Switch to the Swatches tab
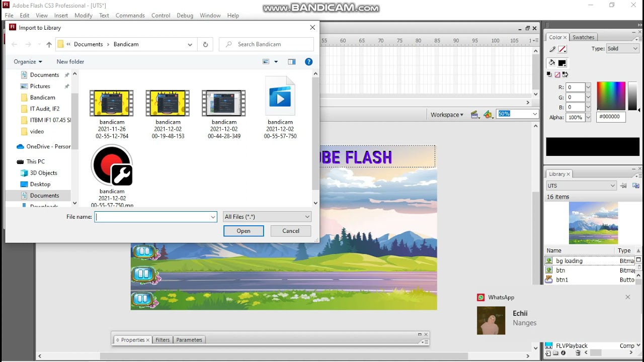This screenshot has width=644, height=362. click(x=583, y=37)
